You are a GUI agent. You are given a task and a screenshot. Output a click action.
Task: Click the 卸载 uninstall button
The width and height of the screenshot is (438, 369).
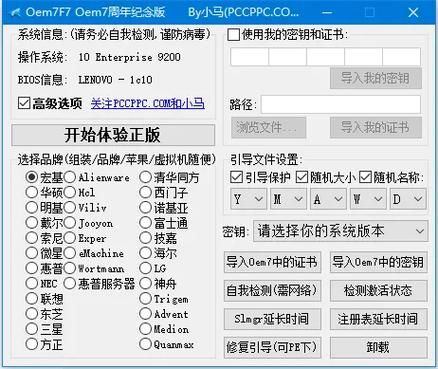(379, 348)
